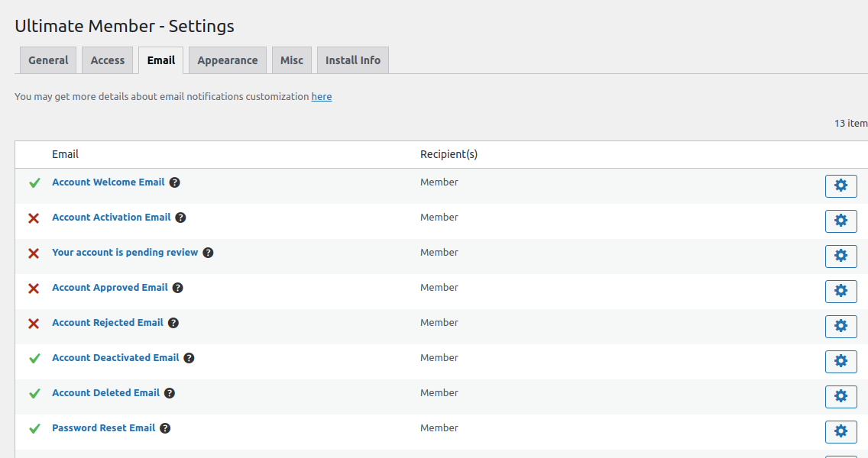
Task: Click the Recipient(s) column header
Action: tap(449, 154)
